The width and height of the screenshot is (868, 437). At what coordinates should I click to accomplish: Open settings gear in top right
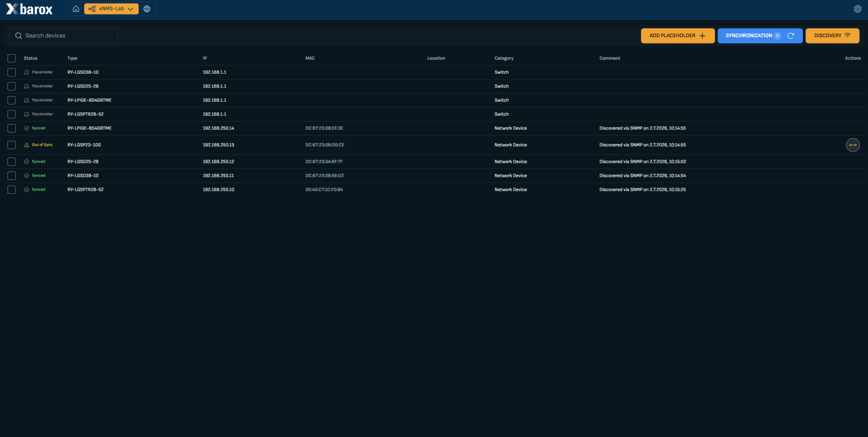[x=858, y=9]
